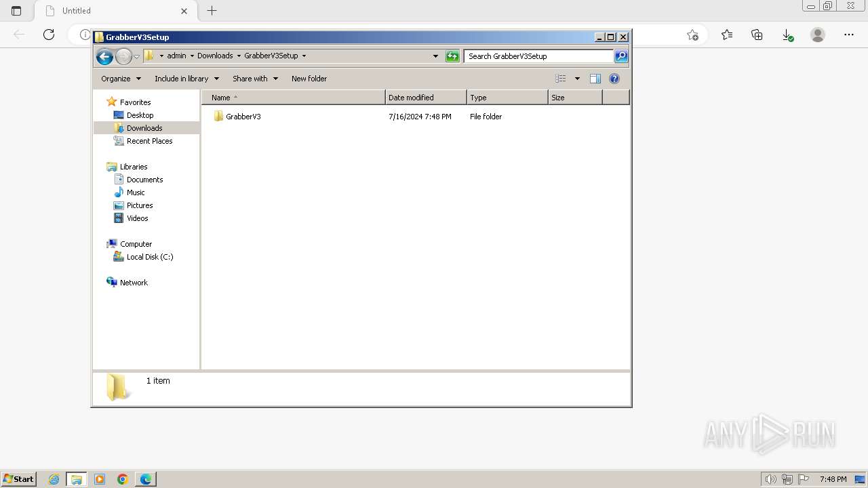Launch Google Chrome from the taskbar

[123, 479]
